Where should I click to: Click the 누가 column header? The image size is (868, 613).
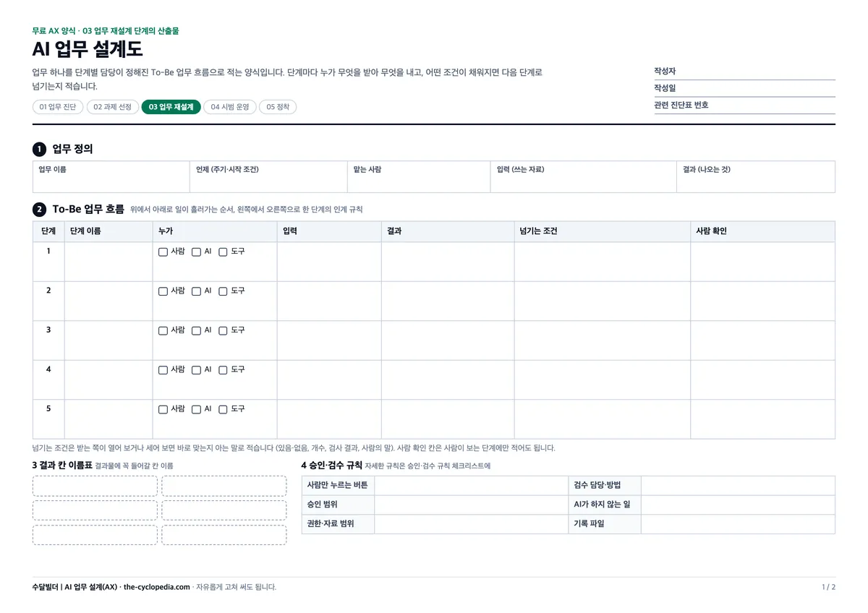[215, 231]
